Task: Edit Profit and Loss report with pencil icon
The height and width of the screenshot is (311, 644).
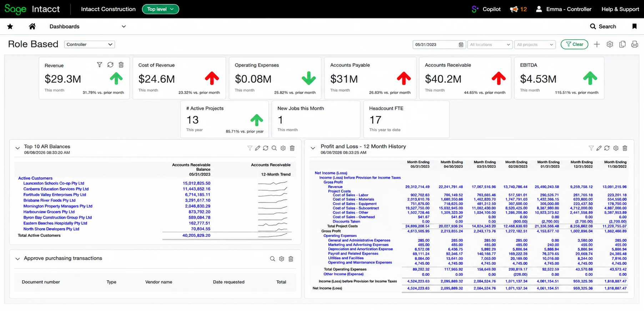Action: pyautogui.click(x=599, y=148)
